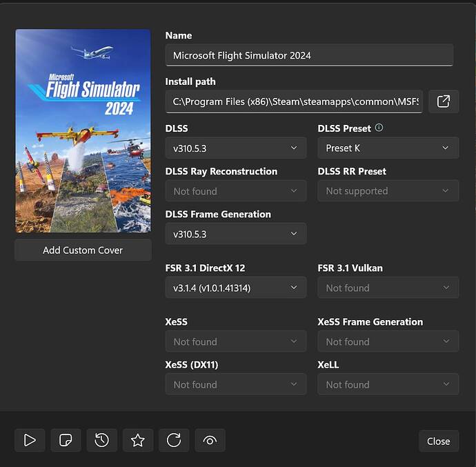Click the DLSS Frame Generation label
This screenshot has width=476, height=467.
pos(218,215)
